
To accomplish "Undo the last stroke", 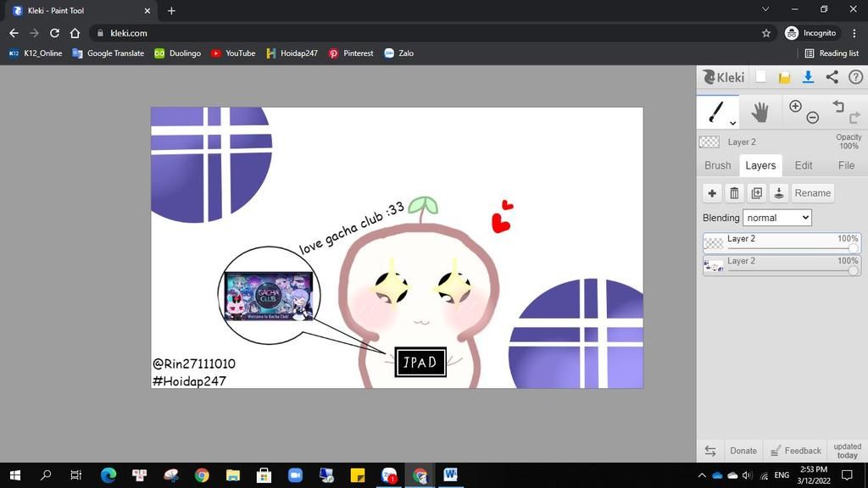I will 838,106.
